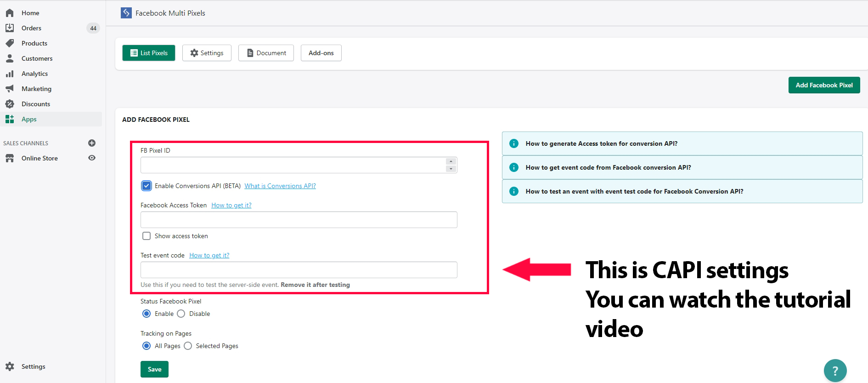
Task: Click the ADD FACEBOOK PIXEL heading
Action: coord(156,120)
